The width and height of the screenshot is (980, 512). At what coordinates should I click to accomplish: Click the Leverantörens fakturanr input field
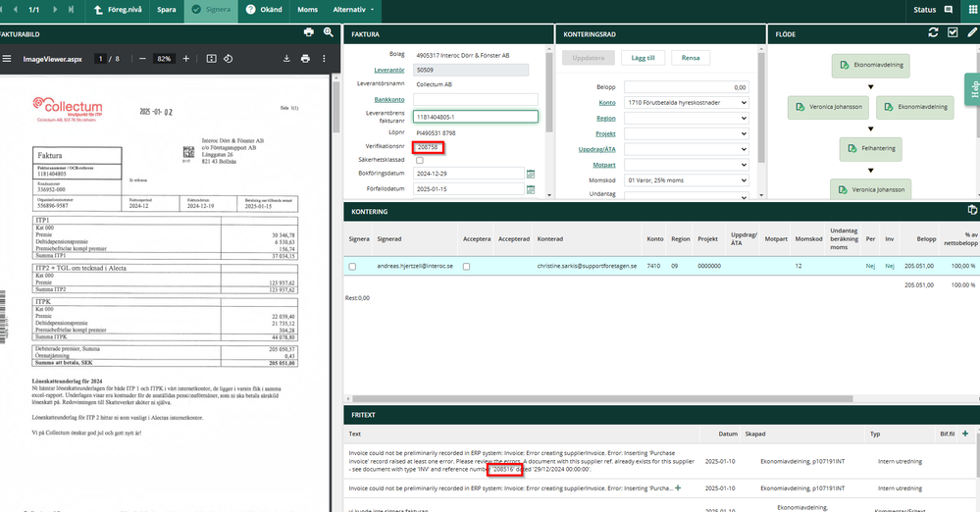pyautogui.click(x=475, y=117)
